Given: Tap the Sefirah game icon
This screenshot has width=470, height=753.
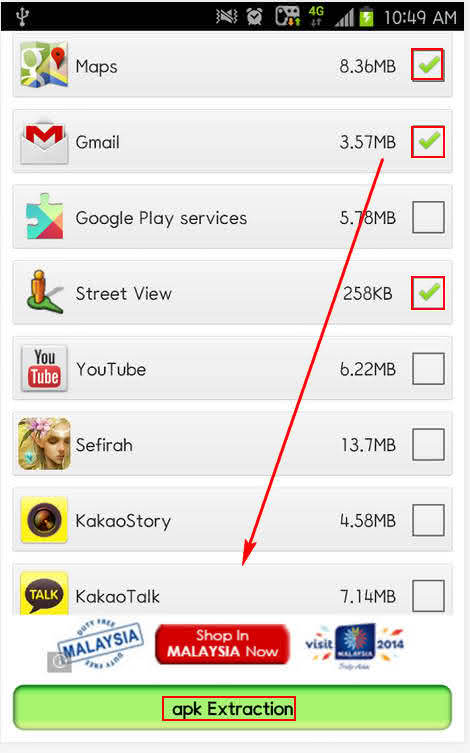Looking at the screenshot, I should (44, 444).
